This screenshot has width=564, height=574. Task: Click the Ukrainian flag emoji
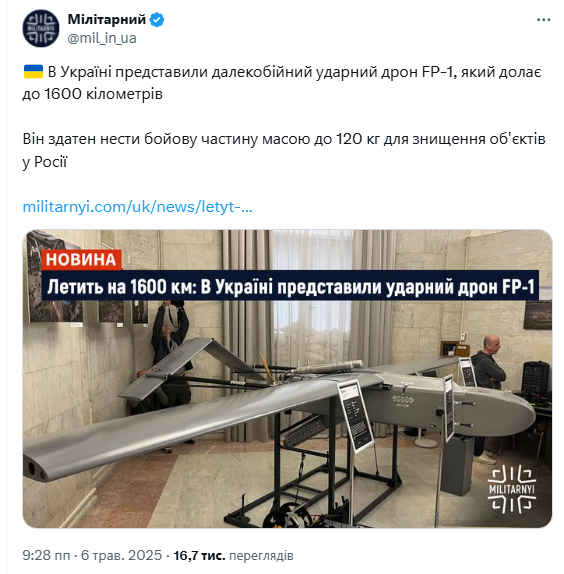33,72
